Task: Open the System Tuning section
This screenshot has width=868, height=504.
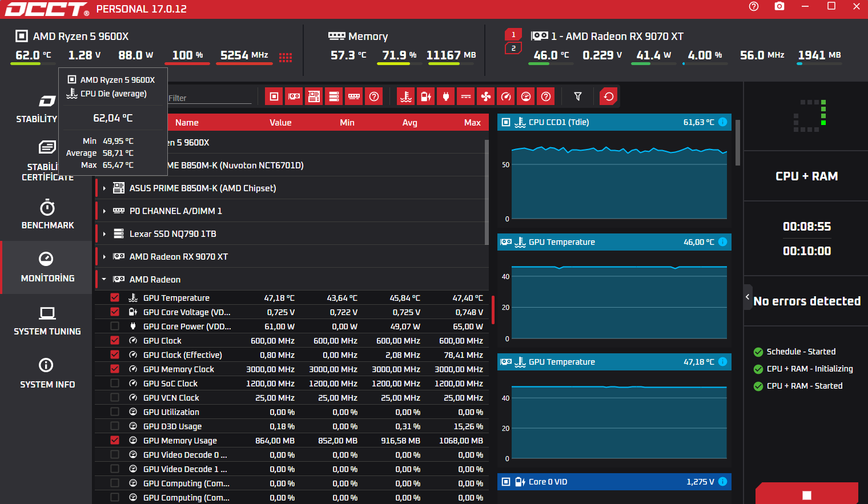Action: coord(47,320)
